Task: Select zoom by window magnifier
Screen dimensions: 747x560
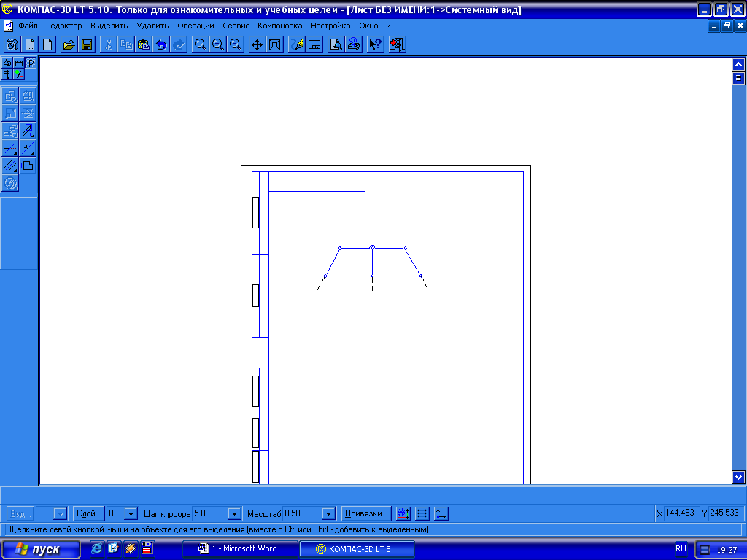Action: [201, 44]
